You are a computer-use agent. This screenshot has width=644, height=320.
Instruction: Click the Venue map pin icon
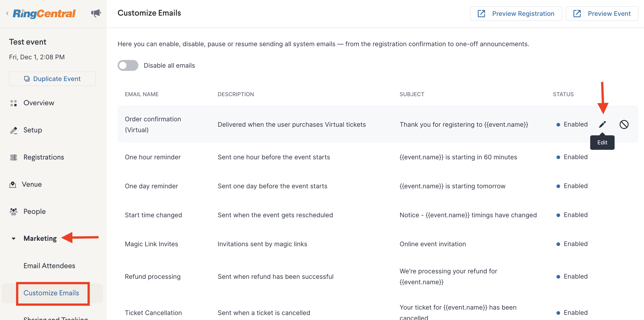pos(13,184)
